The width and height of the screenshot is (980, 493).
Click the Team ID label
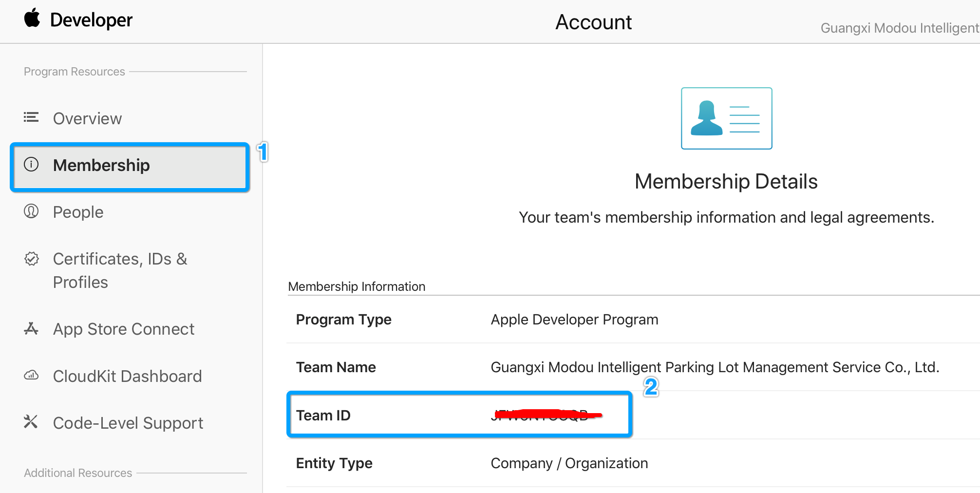click(x=323, y=416)
